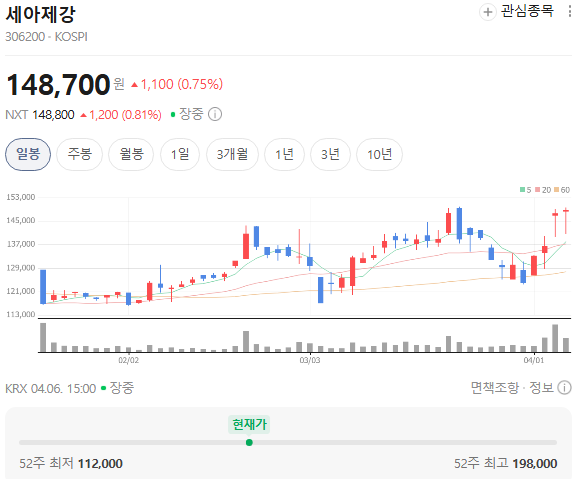Open the 면책조항 · 정보 link
This screenshot has height=479, width=574.
click(x=512, y=387)
